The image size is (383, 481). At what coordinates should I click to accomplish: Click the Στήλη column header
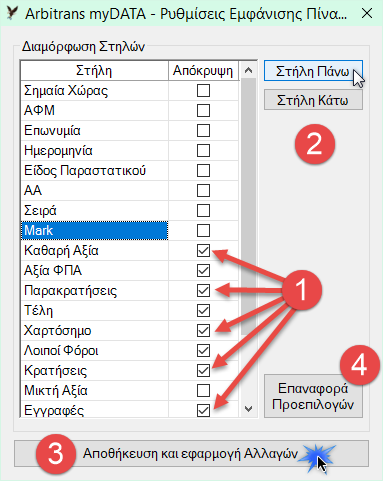pos(94,71)
